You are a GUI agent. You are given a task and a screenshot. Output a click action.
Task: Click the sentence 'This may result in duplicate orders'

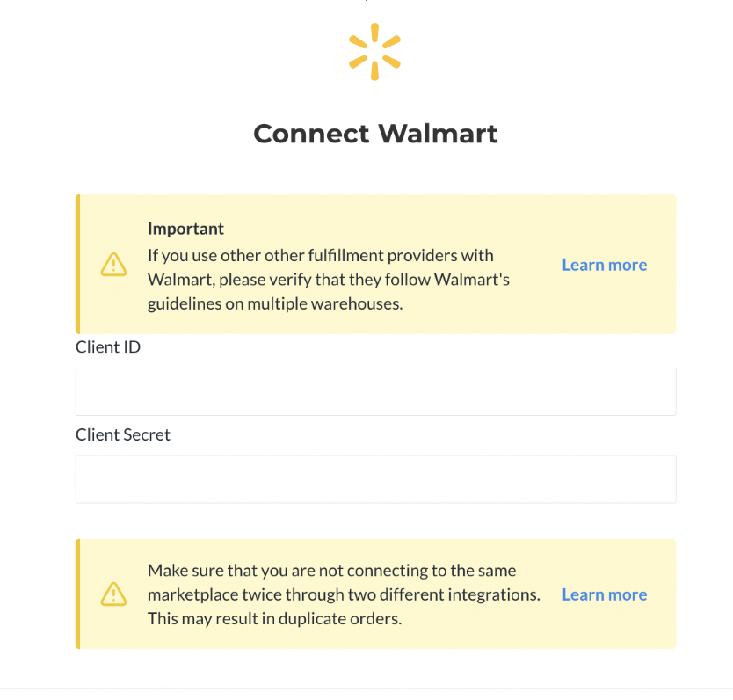[x=274, y=618]
